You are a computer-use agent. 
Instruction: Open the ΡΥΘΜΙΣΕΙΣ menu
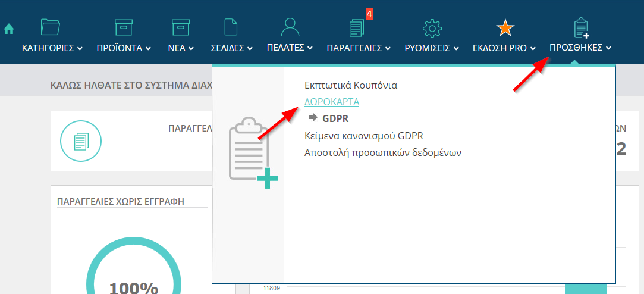point(432,48)
